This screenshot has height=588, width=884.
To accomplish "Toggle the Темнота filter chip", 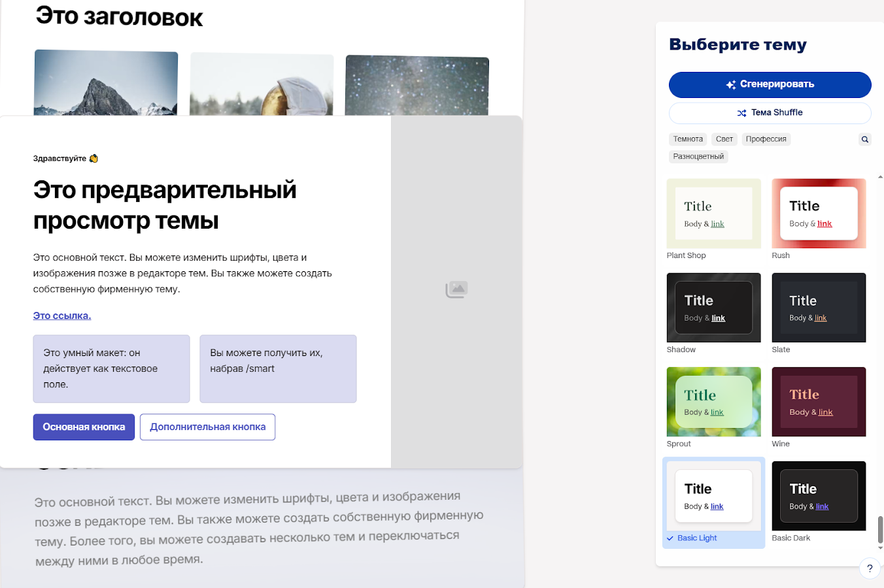I will 687,139.
